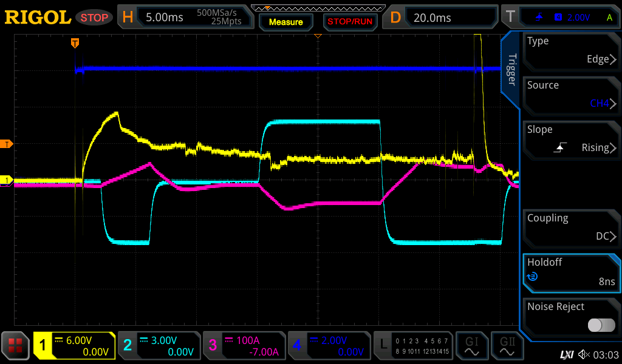Click the LXI network status icon

566,354
